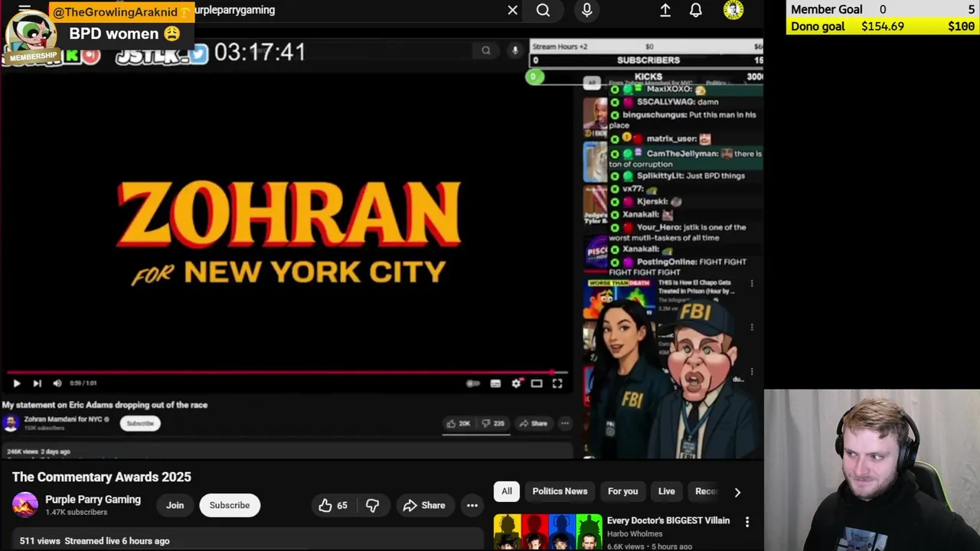Subscribe to Zohran Mamdani for NYC

pos(140,423)
